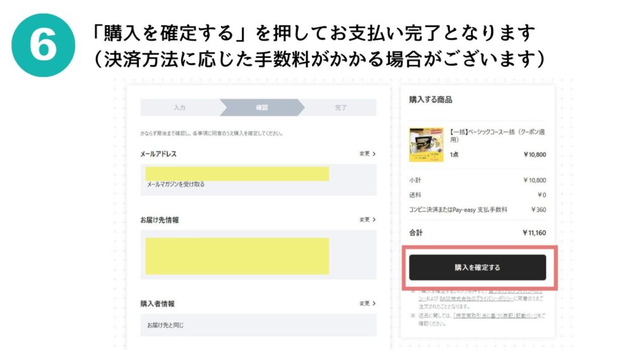Select the 確認 step in progress bar

coord(262,107)
